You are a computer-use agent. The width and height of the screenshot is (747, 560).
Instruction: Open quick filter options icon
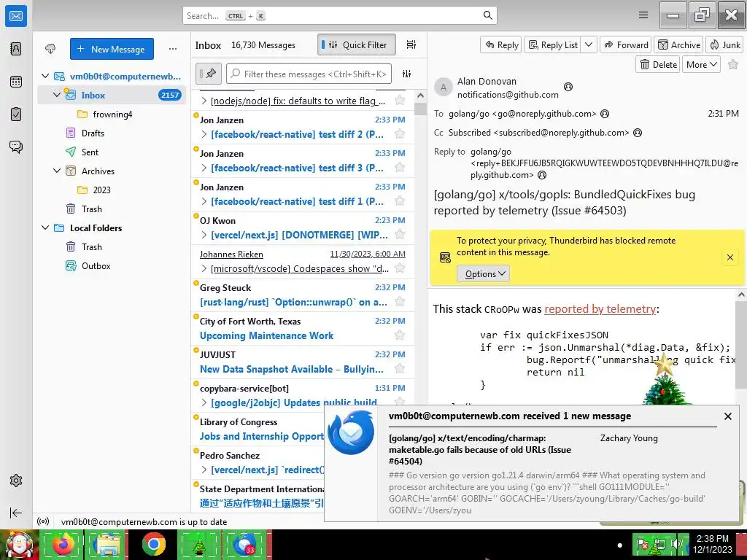coord(406,74)
